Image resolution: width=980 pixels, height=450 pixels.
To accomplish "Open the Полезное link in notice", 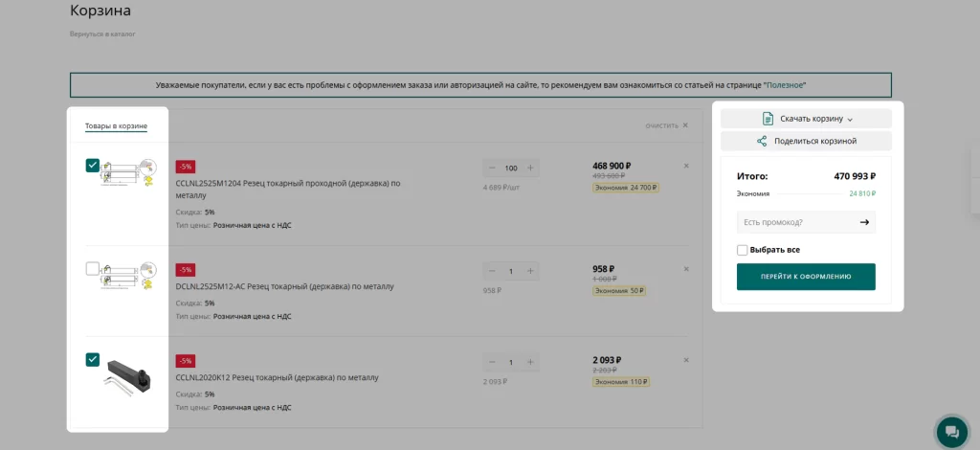I will (x=786, y=85).
